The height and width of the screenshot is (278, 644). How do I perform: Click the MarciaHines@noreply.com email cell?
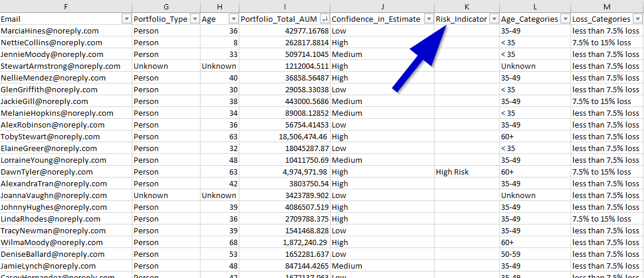click(x=66, y=31)
